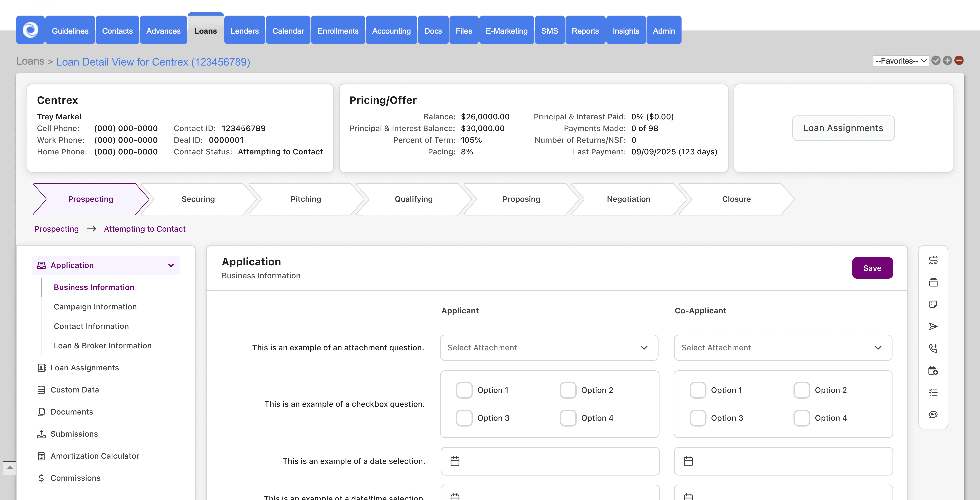980x500 pixels.
Task: Check Applicant Option 4 checkbox
Action: pos(568,418)
